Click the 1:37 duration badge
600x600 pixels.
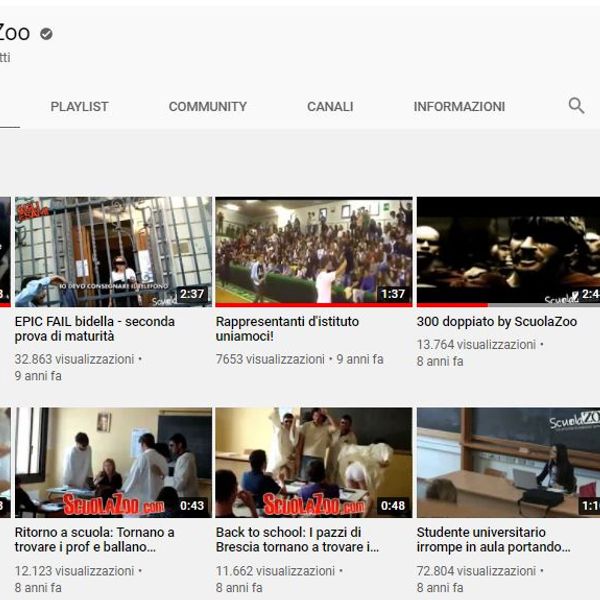point(393,294)
